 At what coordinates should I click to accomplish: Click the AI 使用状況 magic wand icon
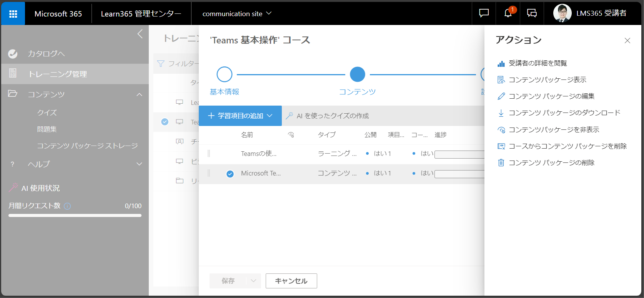click(13, 187)
